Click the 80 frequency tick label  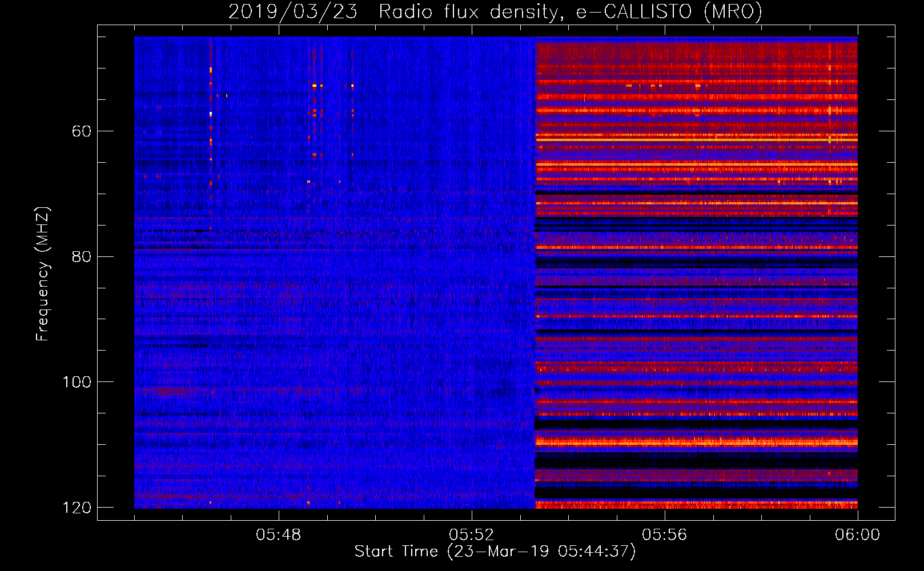(82, 256)
